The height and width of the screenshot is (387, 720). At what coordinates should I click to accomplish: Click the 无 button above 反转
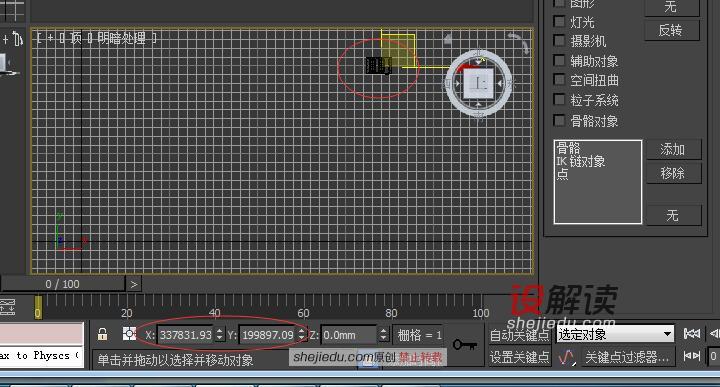[x=672, y=7]
